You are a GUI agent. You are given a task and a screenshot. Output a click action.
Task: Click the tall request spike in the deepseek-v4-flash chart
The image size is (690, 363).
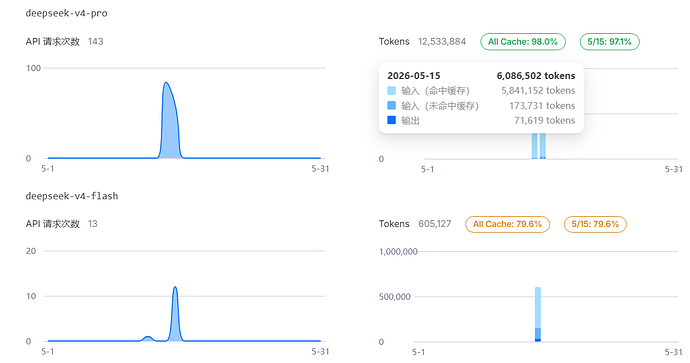click(x=175, y=288)
